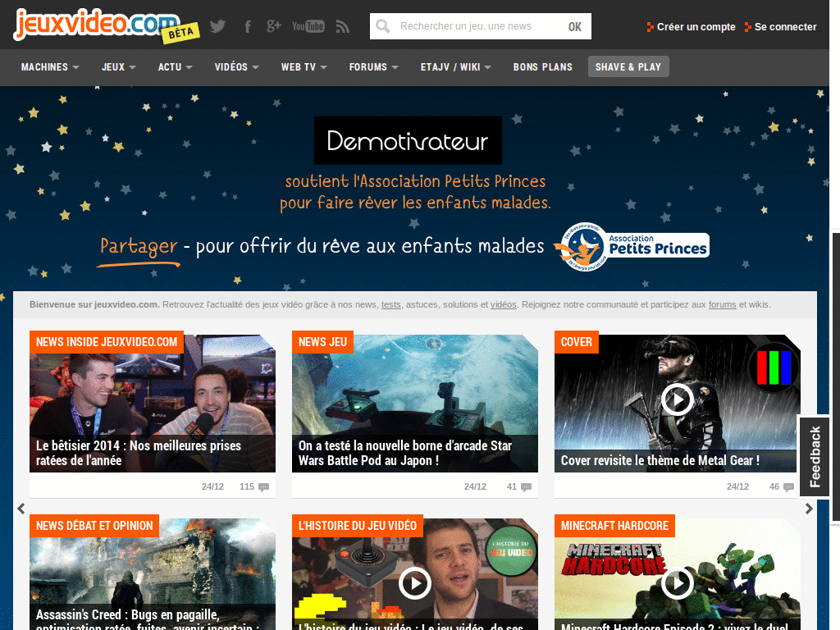
Task: Click the COVER category label
Action: (x=577, y=342)
